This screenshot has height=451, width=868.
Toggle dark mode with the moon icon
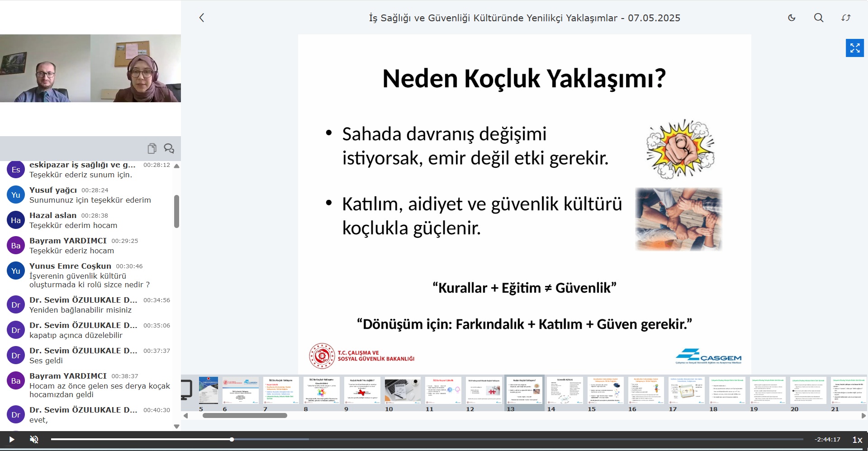(792, 18)
